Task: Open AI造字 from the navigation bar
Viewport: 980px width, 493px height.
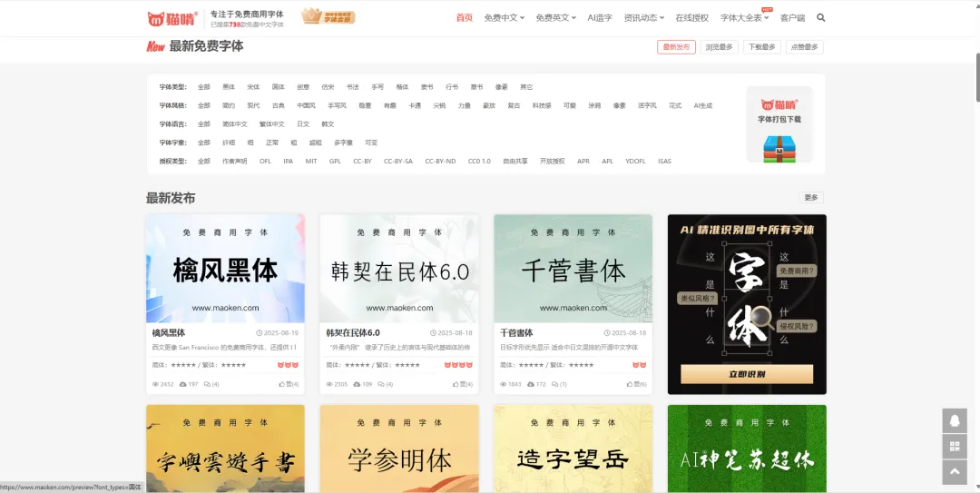Action: (x=600, y=18)
